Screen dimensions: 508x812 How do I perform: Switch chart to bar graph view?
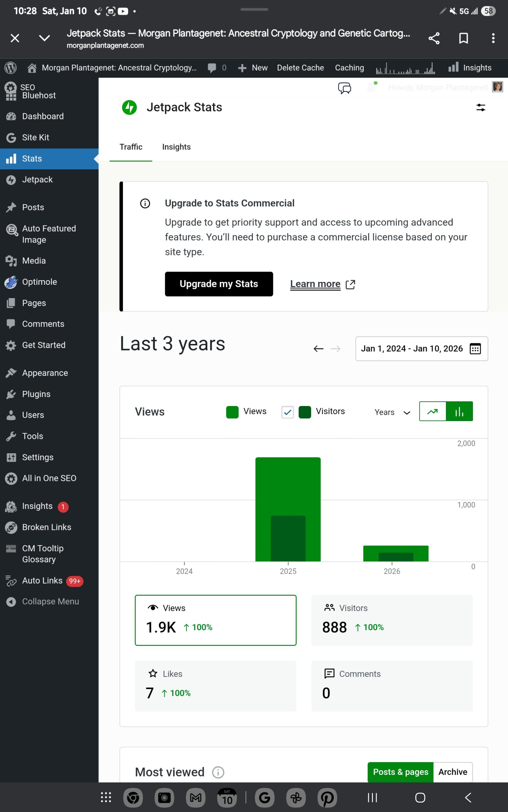coord(459,411)
